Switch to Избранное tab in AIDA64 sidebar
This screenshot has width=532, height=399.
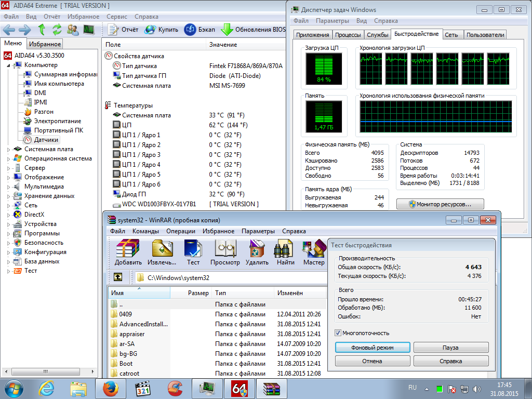pos(45,44)
